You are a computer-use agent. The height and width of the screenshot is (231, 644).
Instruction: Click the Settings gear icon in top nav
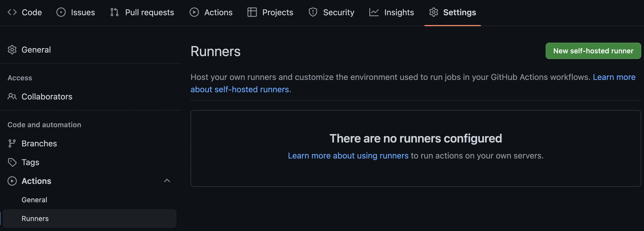(434, 12)
